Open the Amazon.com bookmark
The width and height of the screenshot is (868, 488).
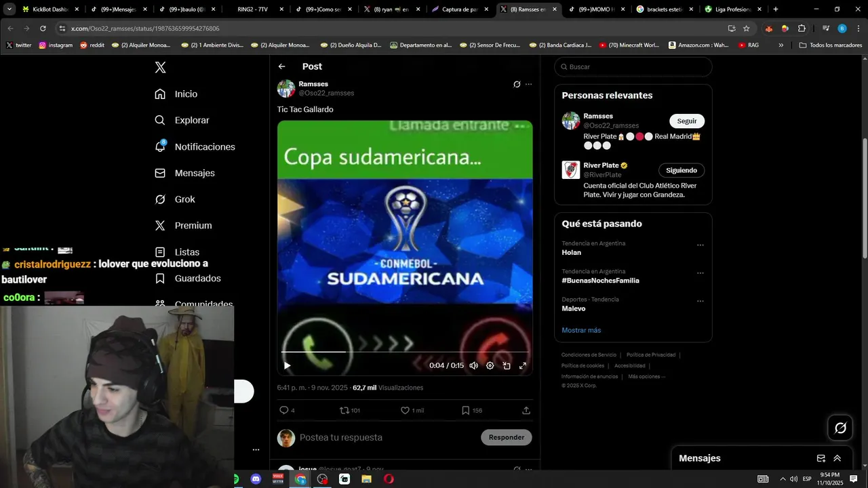click(698, 45)
